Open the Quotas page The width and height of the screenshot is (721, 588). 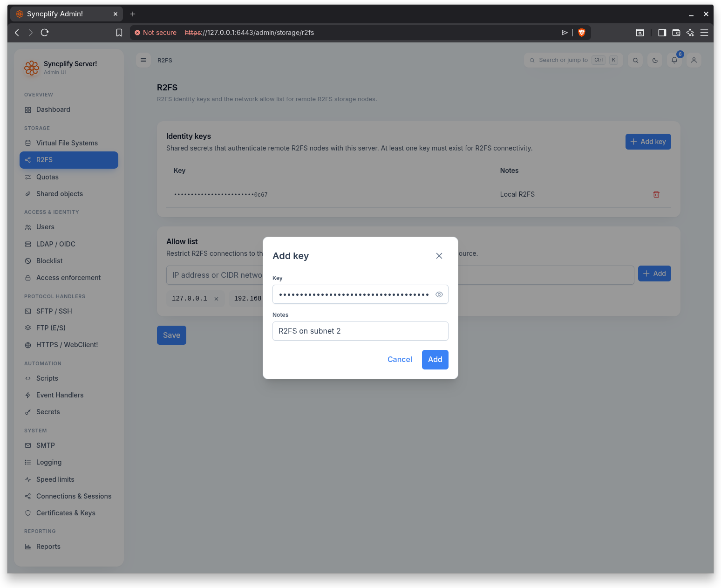(x=69, y=177)
